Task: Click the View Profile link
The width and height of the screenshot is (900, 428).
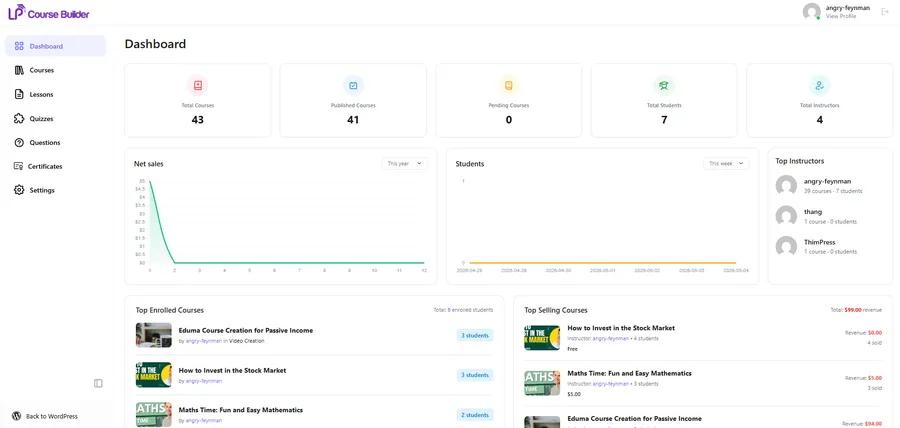Action: point(840,16)
